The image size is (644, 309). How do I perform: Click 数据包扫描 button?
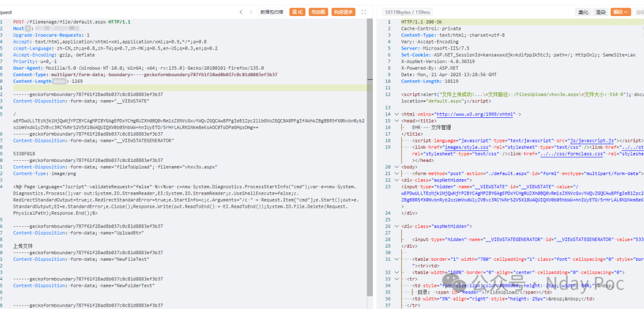tap(272, 13)
